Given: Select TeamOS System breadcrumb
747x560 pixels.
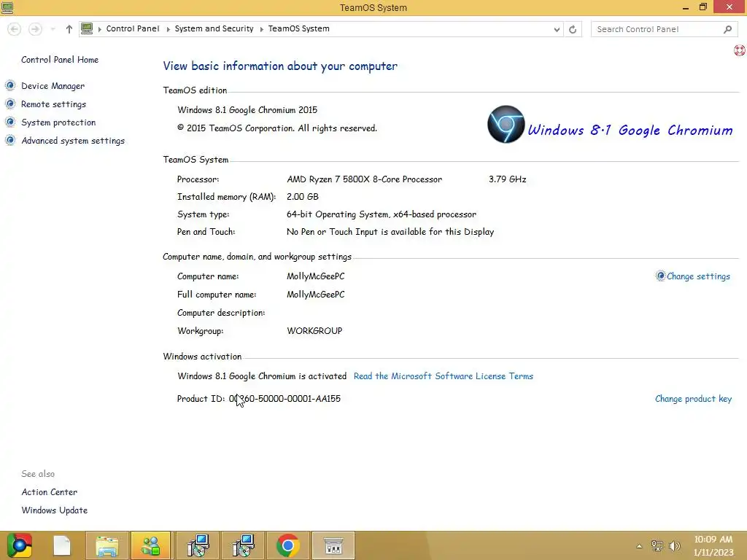Looking at the screenshot, I should click(x=298, y=28).
